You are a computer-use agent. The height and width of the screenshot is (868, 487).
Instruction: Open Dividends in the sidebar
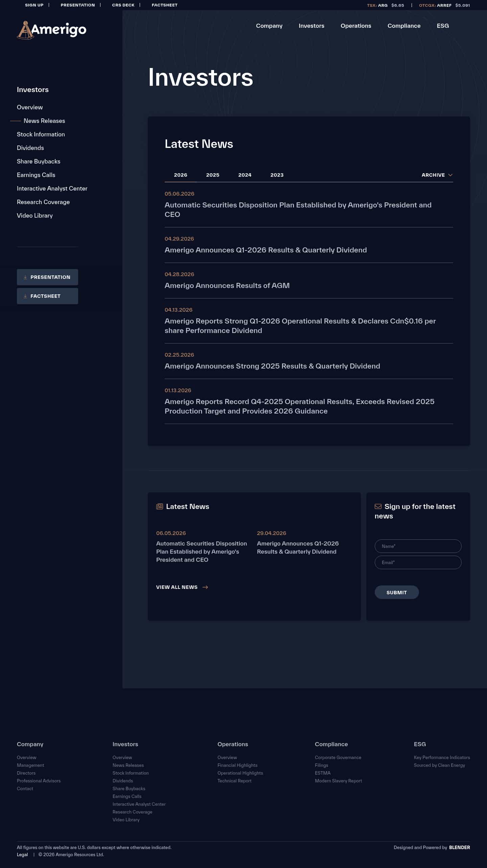pos(30,148)
